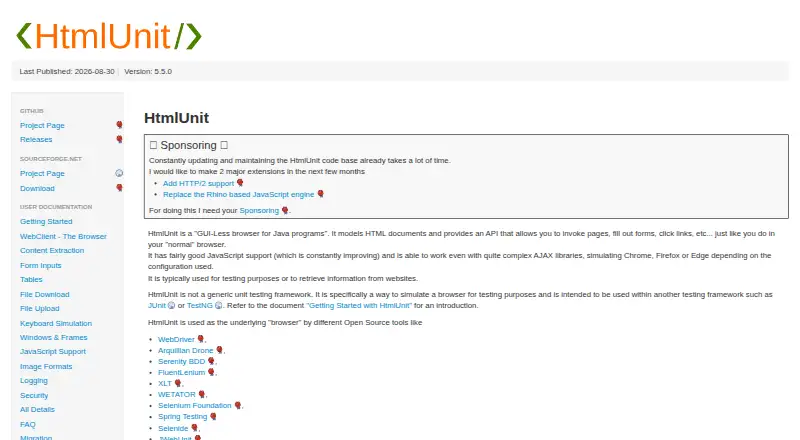Open the JUnit link
The image size is (800, 440).
click(x=157, y=305)
